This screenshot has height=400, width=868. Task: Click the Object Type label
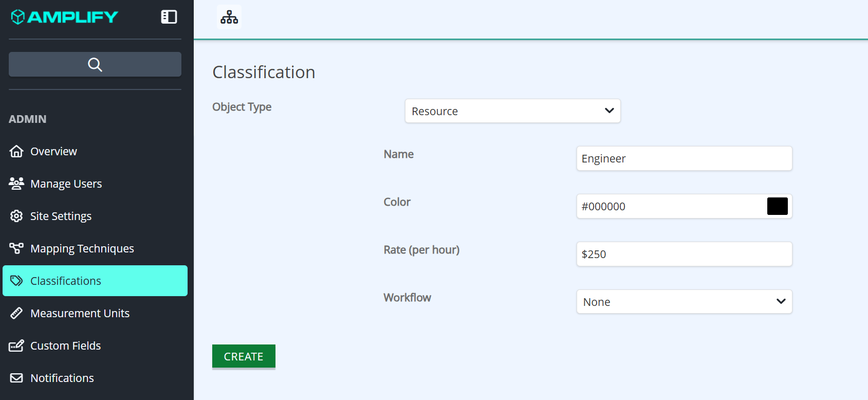tap(242, 107)
